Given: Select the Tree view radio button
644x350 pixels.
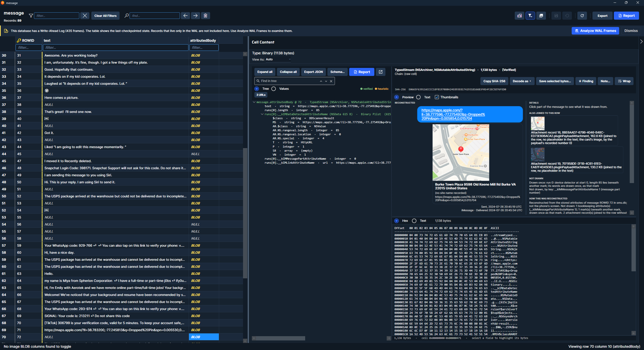Looking at the screenshot, I should (x=257, y=89).
